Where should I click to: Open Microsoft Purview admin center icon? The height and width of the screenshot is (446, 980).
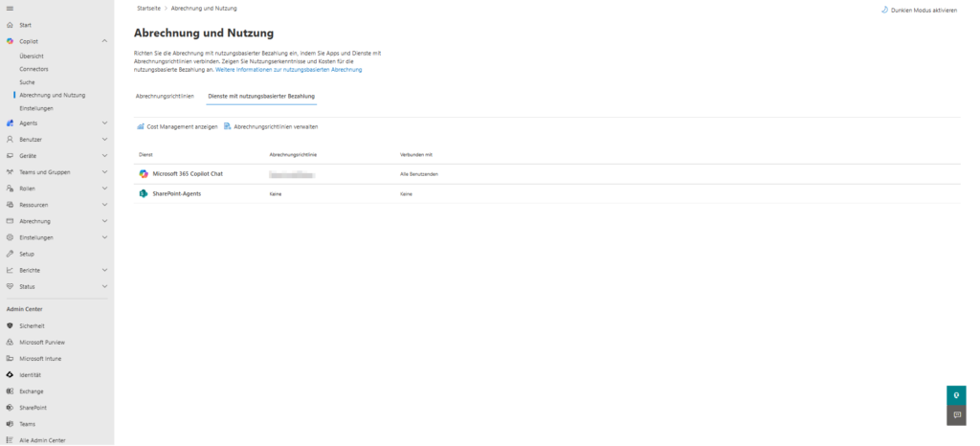coord(10,342)
